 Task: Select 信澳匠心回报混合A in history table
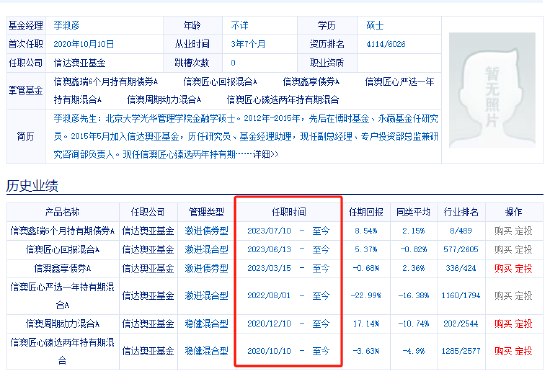click(62, 250)
